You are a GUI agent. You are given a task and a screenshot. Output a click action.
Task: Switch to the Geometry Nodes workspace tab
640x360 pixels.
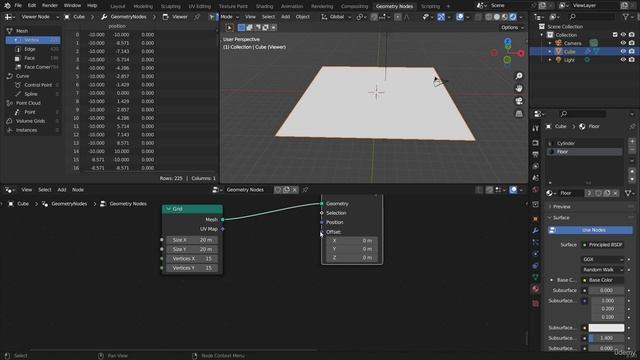pos(394,6)
